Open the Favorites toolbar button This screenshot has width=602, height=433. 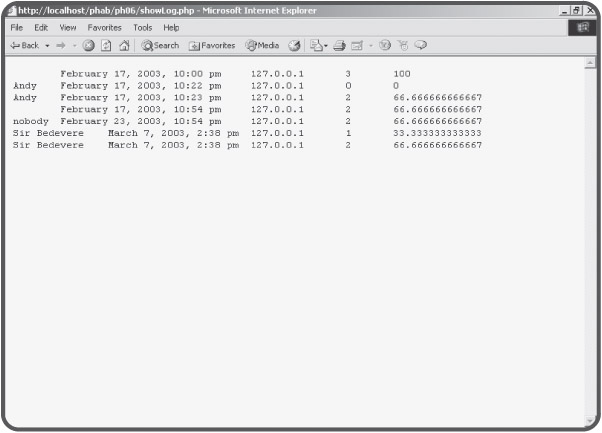point(211,45)
